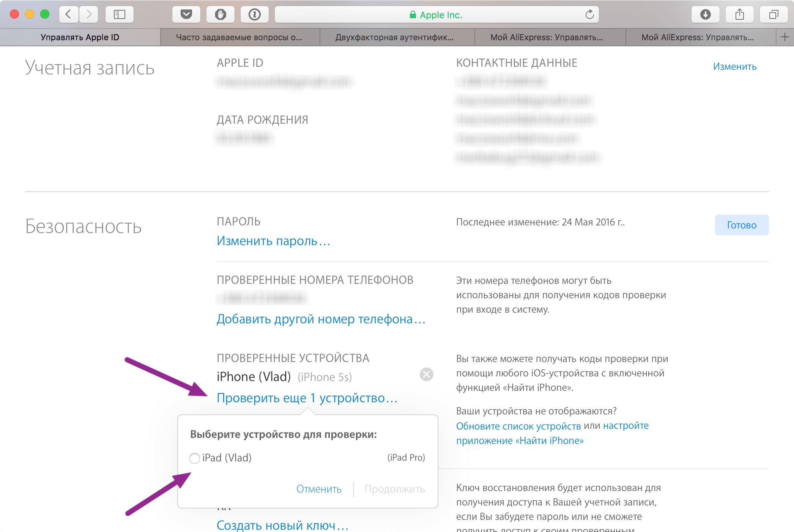Expand Проверить еще 1 устройство option

(x=307, y=398)
